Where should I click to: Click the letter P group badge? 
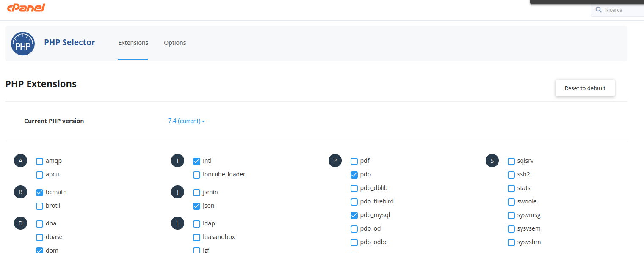click(335, 161)
